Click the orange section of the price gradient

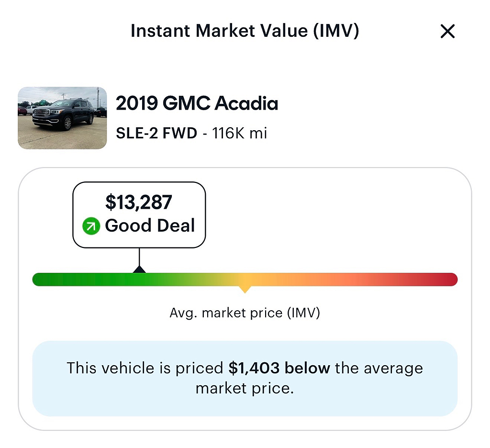coord(312,279)
